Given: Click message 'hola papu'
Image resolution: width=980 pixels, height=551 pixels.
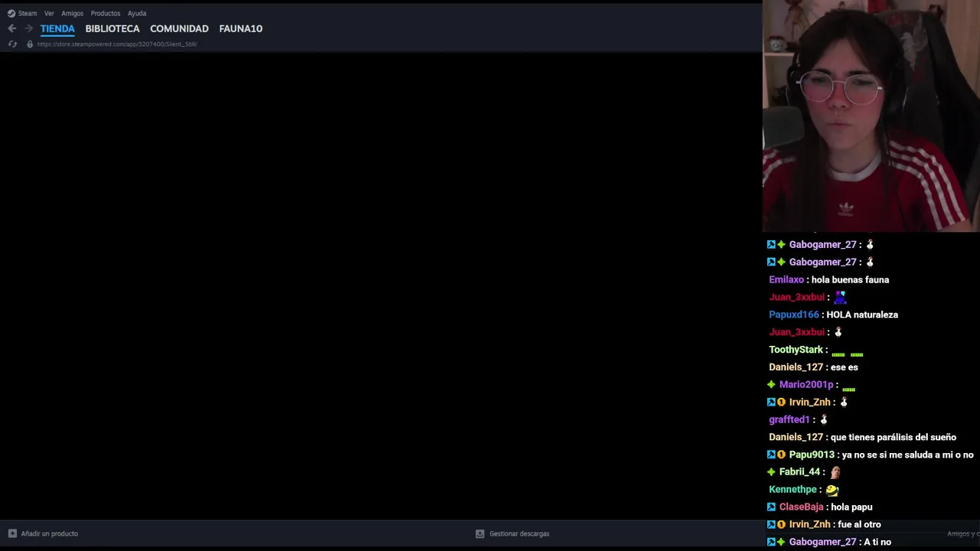Looking at the screenshot, I should 851,507.
